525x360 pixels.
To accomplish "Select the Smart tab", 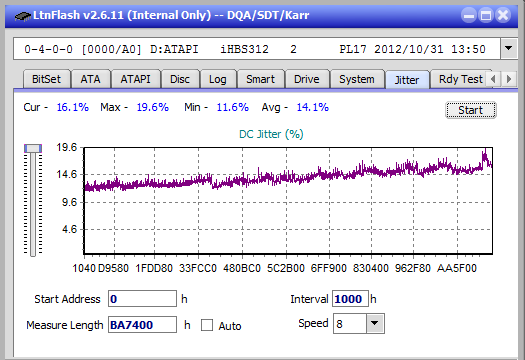I will [260, 79].
